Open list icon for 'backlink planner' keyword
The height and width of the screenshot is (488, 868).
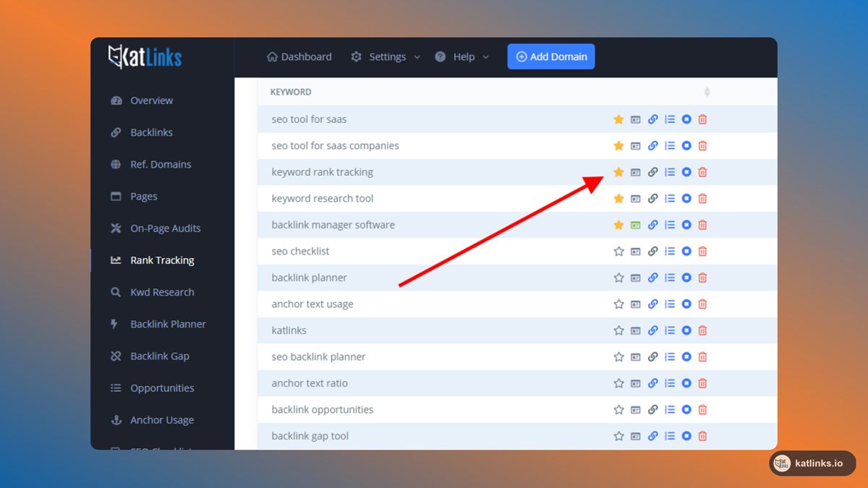(x=670, y=278)
